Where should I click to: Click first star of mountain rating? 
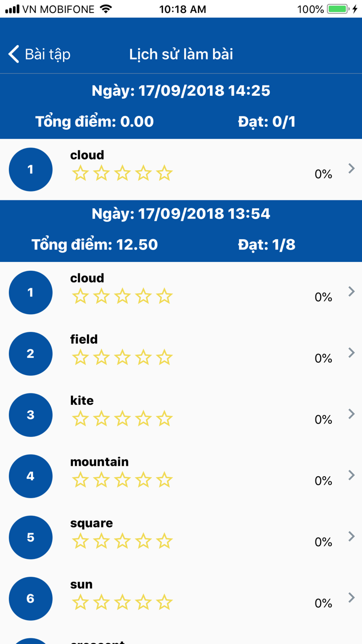80,480
